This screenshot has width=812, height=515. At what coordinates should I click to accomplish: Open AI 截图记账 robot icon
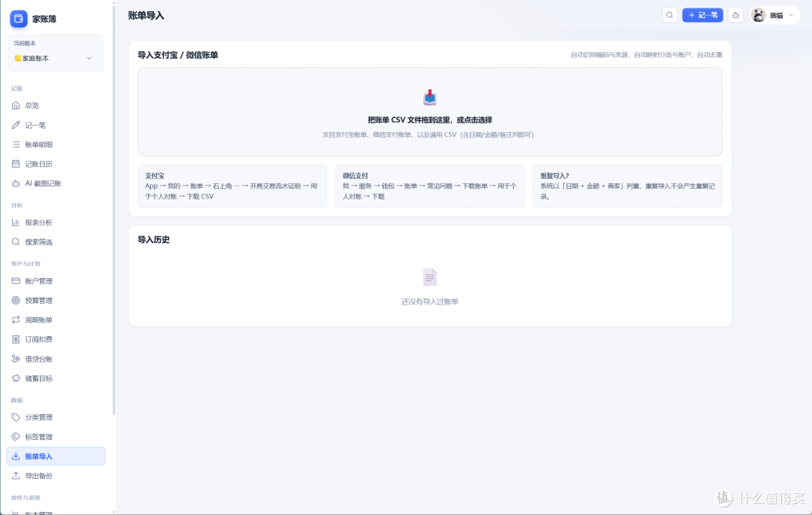point(16,183)
